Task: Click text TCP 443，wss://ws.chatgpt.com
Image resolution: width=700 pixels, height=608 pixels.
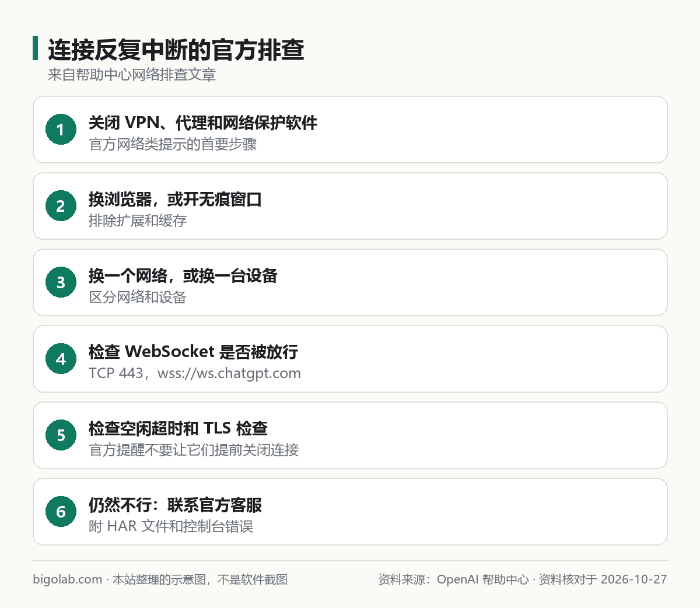Action: [x=195, y=373]
